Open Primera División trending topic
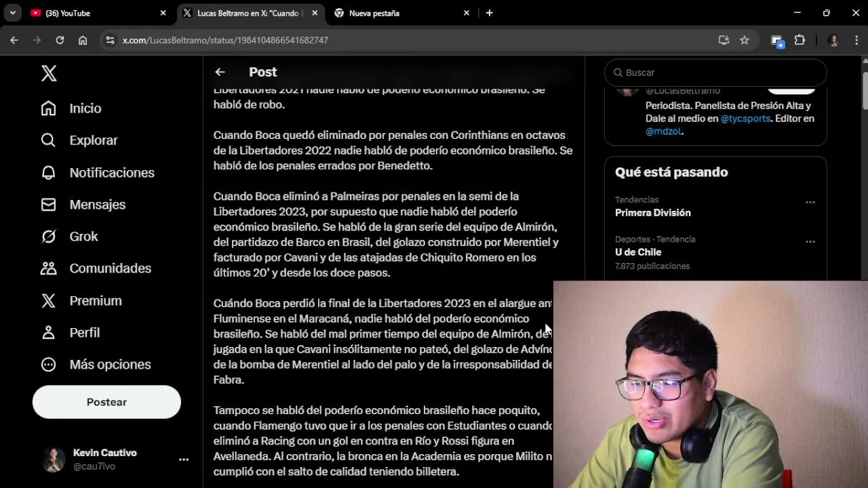This screenshot has height=488, width=868. point(653,213)
